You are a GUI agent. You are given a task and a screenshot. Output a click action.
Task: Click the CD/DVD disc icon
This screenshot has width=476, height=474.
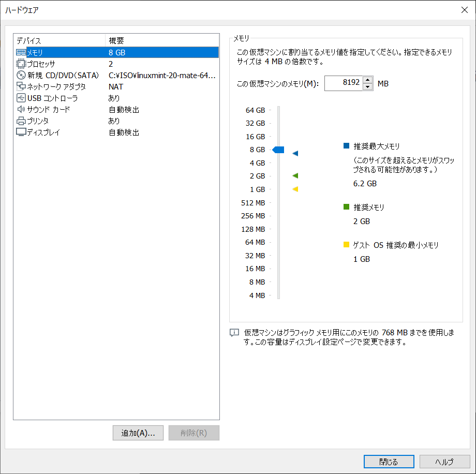pos(21,75)
